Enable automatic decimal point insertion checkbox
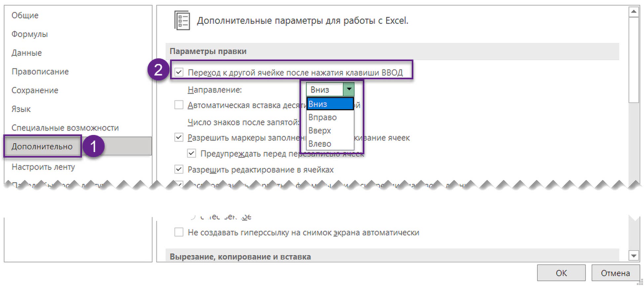Image resolution: width=644 pixels, height=286 pixels. pos(179,105)
